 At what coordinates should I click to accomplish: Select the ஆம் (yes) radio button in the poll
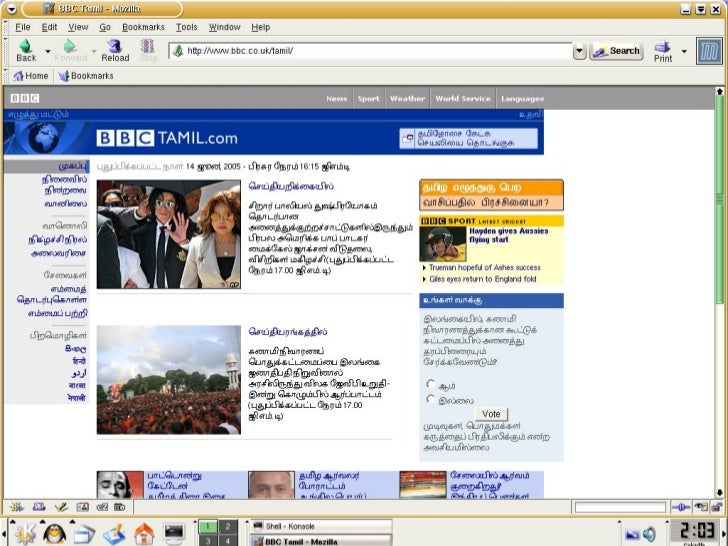coord(430,384)
